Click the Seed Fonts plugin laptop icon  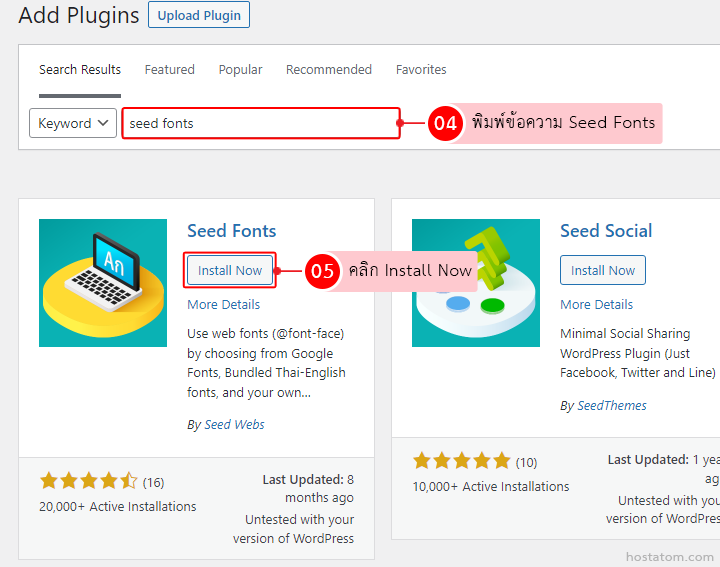pyautogui.click(x=103, y=283)
